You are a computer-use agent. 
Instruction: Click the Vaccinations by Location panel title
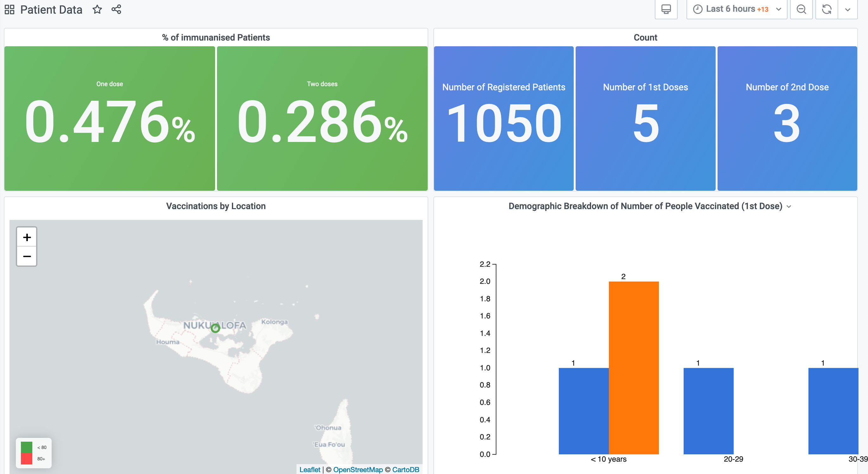coord(216,206)
